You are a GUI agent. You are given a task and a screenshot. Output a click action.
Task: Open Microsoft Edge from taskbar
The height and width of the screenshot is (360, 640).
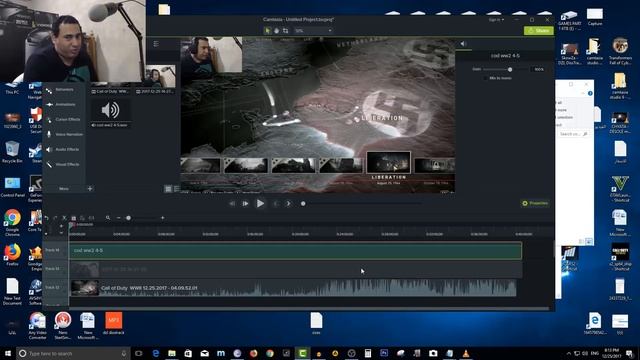pyautogui.click(x=156, y=353)
